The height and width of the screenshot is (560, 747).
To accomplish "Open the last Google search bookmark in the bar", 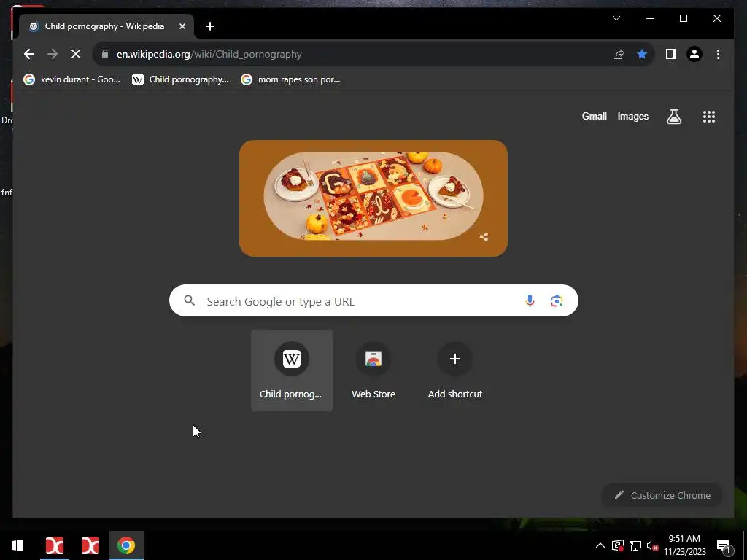I will [x=290, y=79].
